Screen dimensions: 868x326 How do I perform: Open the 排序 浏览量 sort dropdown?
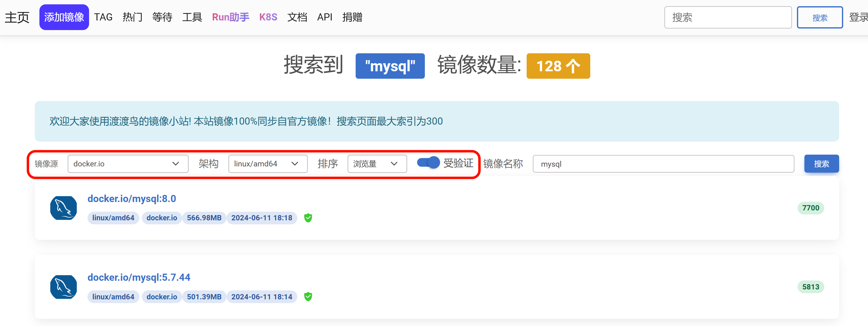[377, 164]
